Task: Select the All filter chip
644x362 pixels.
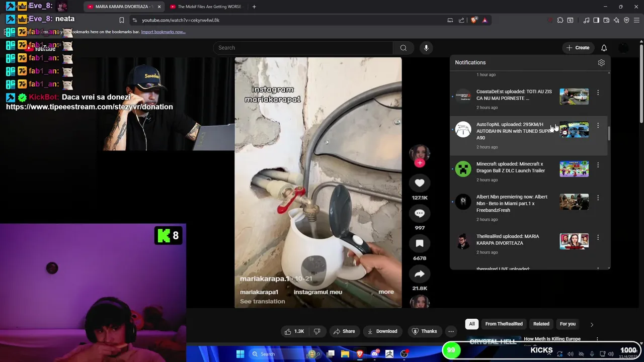Action: tap(472, 324)
